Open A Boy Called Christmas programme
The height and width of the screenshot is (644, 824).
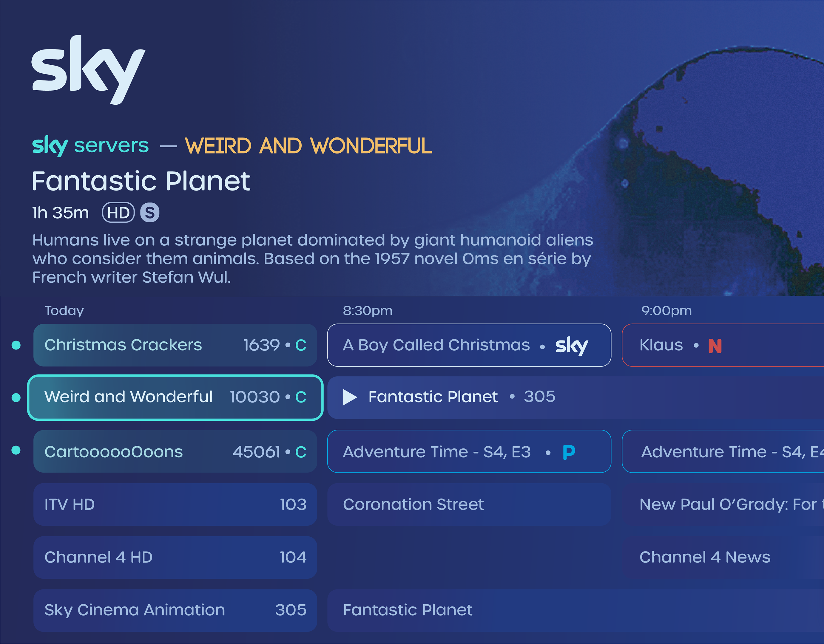(469, 345)
